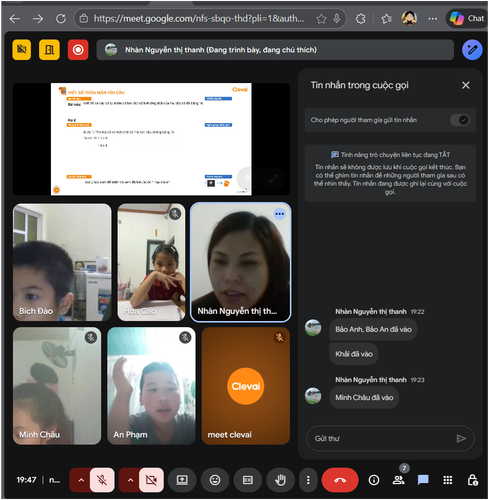Image resolution: width=489 pixels, height=500 pixels.
Task: Click the message 'Minh Châu đã vào'
Action: (364, 397)
